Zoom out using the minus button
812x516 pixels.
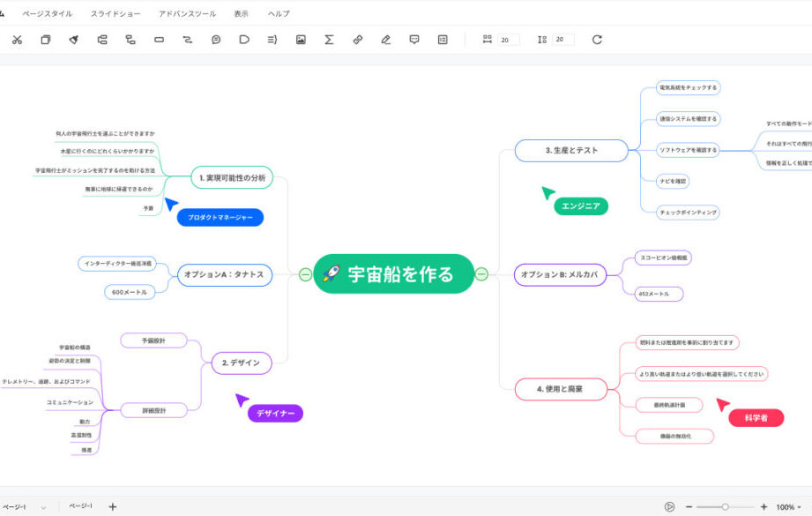click(689, 506)
